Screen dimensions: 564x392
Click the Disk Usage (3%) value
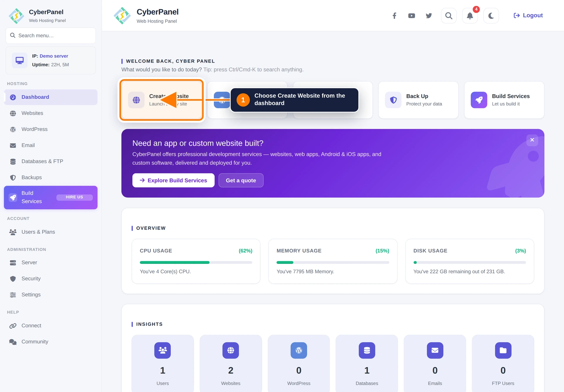click(521, 251)
